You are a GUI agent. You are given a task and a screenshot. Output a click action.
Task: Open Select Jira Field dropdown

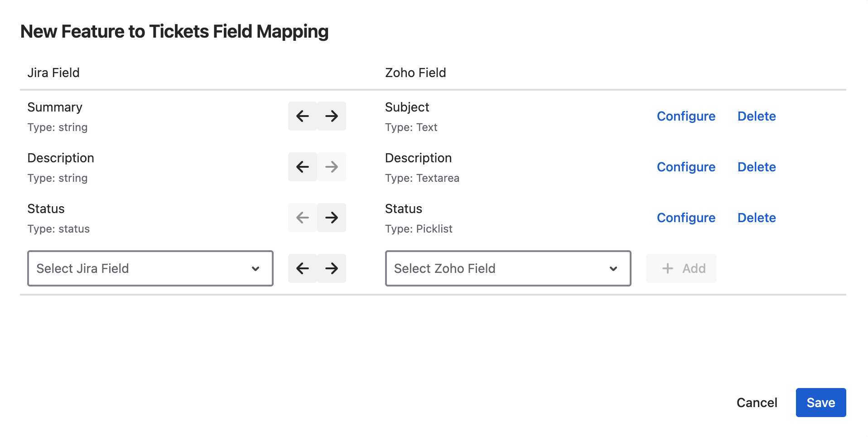click(x=150, y=268)
